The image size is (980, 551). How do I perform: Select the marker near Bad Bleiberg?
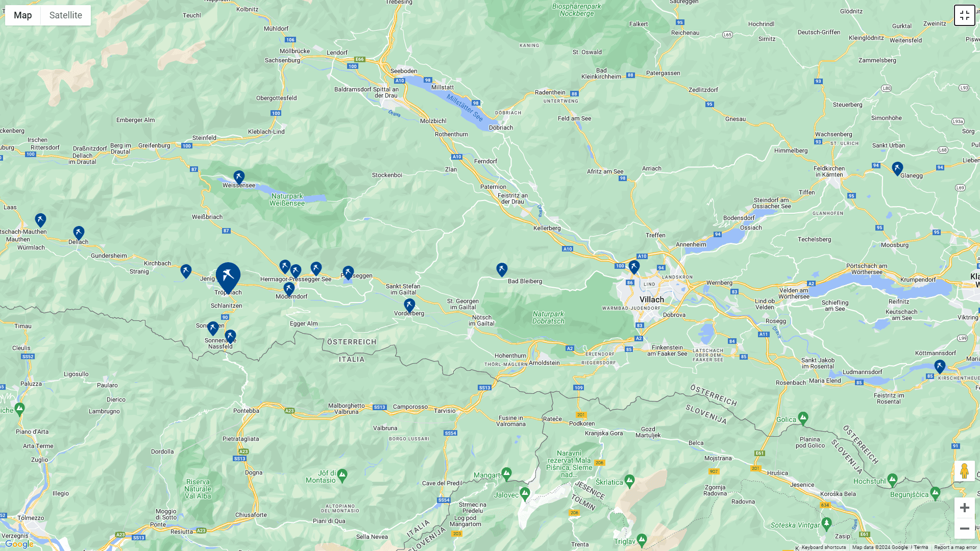502,270
